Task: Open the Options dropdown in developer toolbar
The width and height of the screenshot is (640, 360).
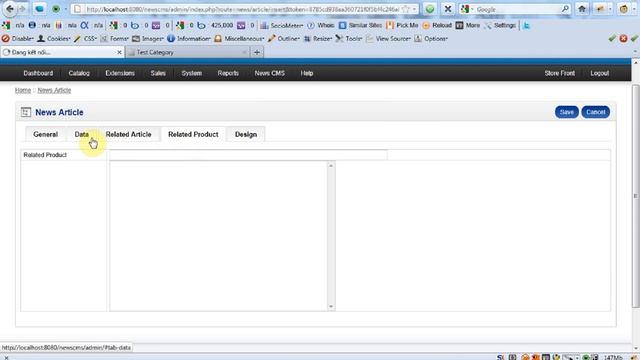Action: [431, 38]
